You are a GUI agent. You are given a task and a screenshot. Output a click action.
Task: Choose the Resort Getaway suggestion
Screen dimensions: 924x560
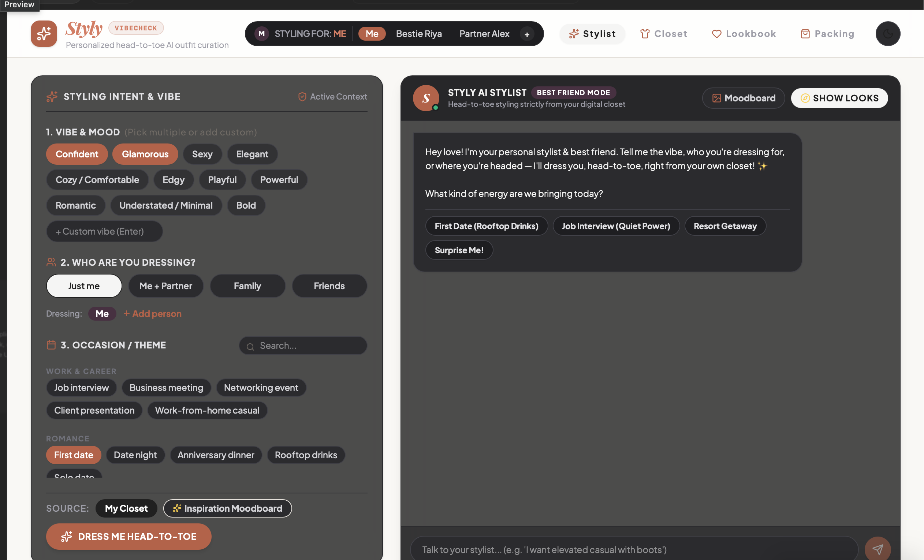click(725, 226)
